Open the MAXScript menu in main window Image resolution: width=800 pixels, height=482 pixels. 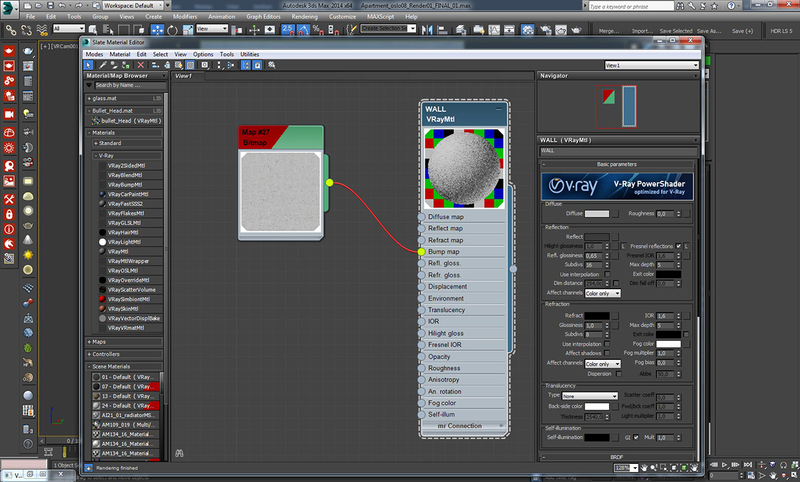tap(381, 17)
